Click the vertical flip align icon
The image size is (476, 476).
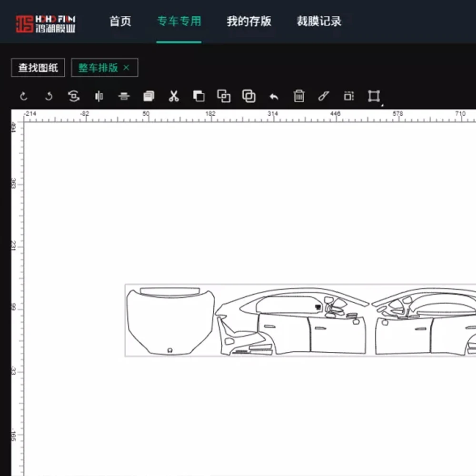pos(124,97)
